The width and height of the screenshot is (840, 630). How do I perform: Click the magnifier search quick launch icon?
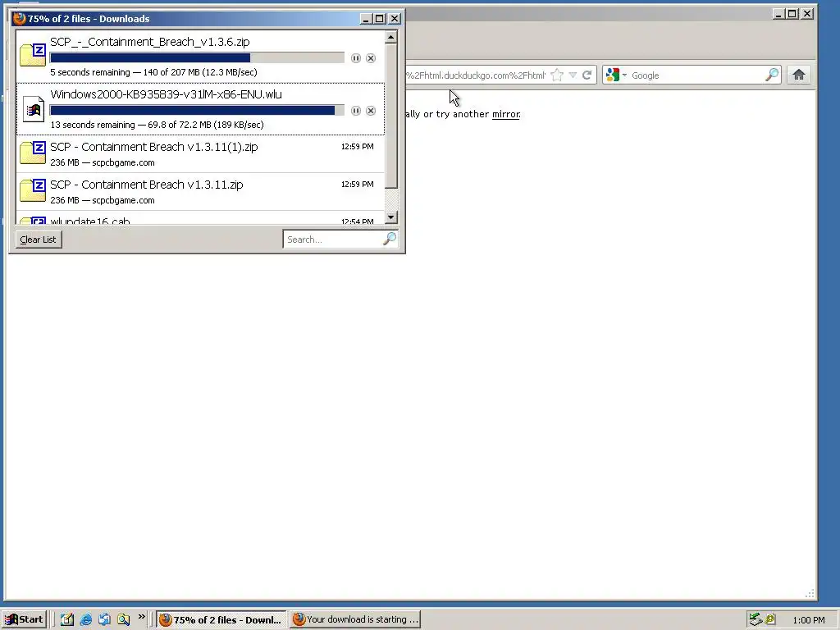click(x=123, y=620)
